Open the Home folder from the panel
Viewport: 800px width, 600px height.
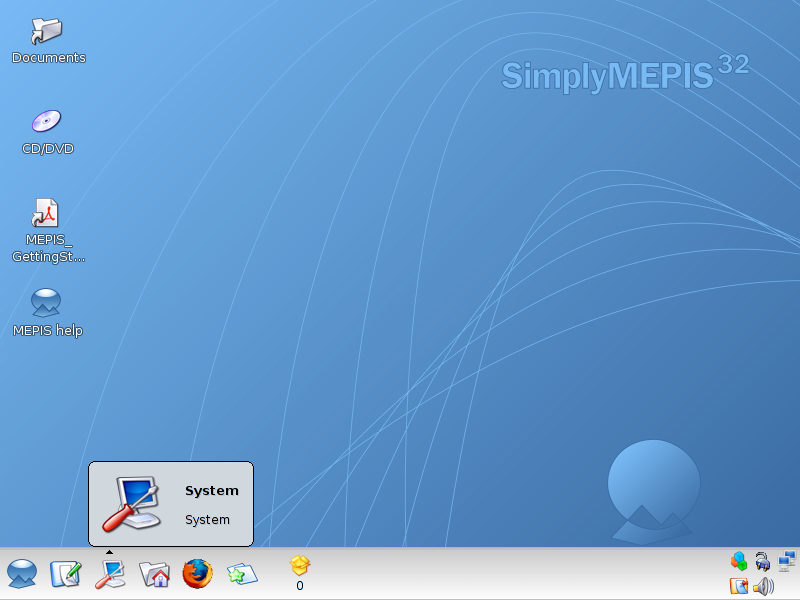[154, 573]
